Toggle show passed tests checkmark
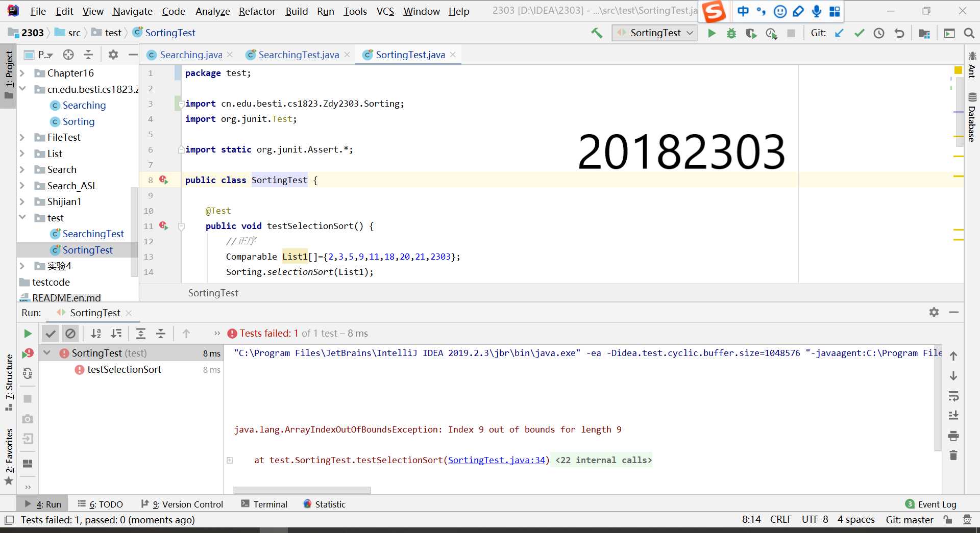Viewport: 980px width, 533px height. click(x=50, y=334)
